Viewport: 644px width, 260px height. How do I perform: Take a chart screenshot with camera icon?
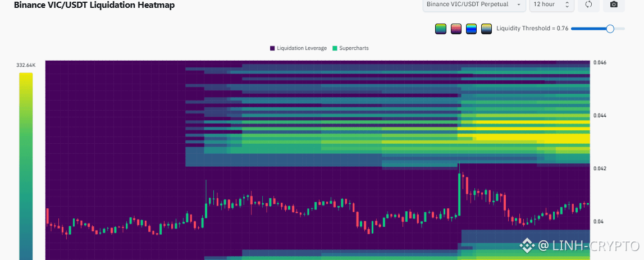(614, 4)
